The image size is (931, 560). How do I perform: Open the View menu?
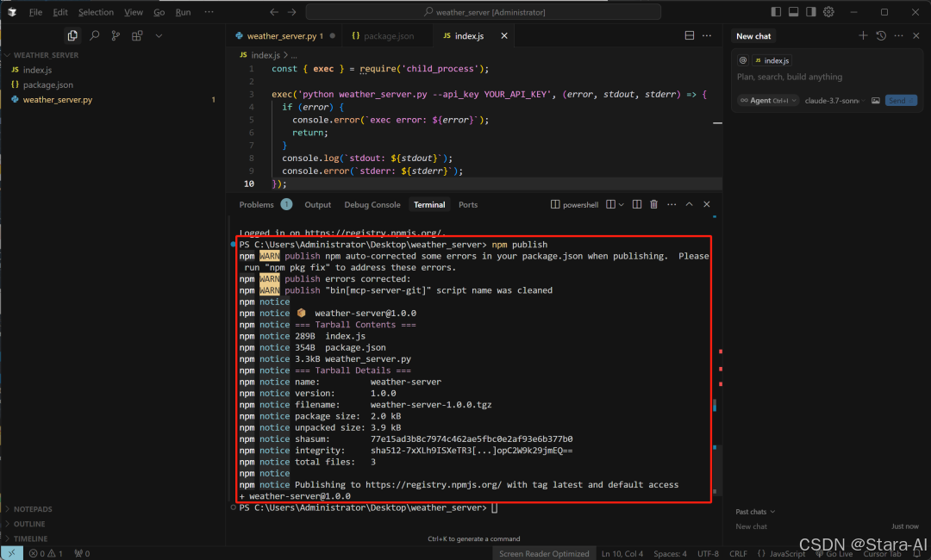(134, 12)
